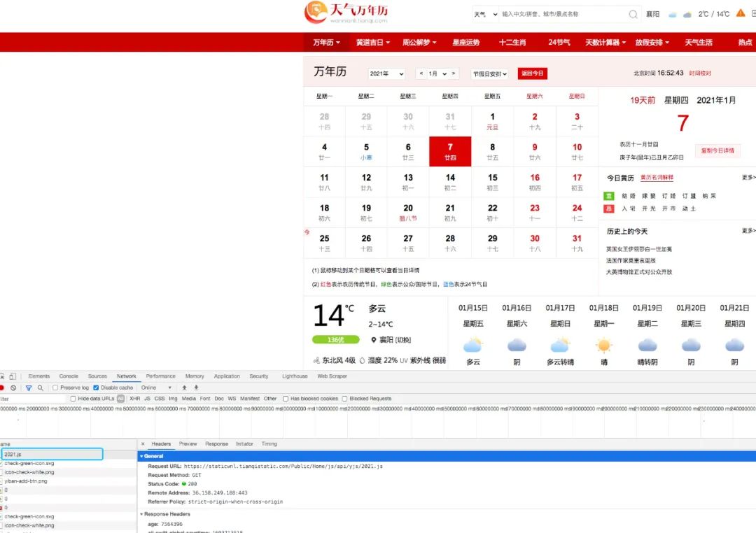This screenshot has width=756, height=533.
Task: Toggle the network filter funnel icon
Action: point(29,388)
